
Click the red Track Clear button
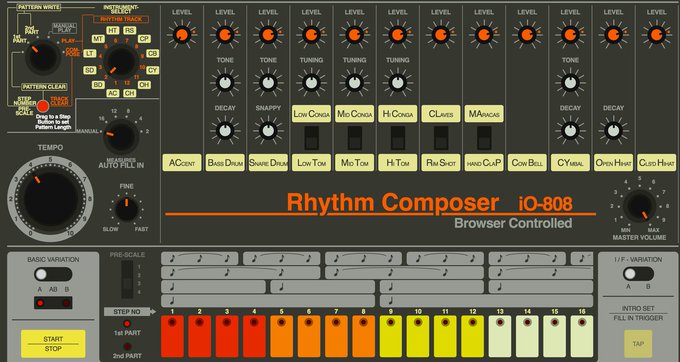42,106
